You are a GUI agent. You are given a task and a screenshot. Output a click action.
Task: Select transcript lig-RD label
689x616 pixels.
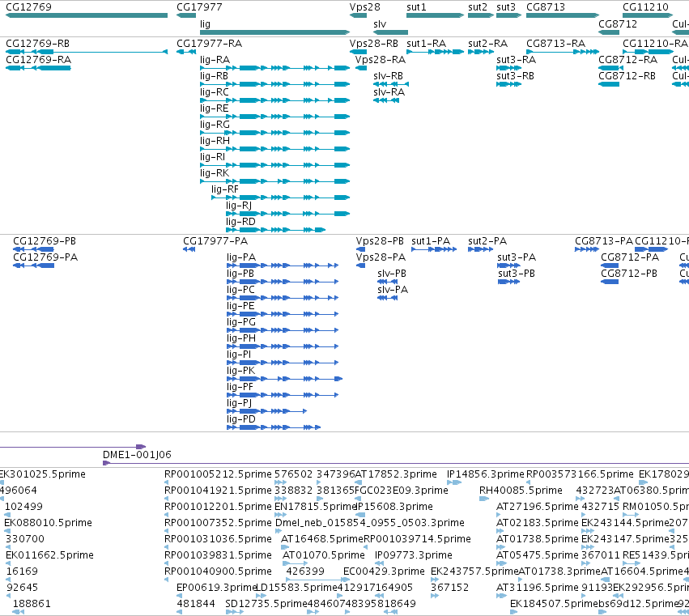[240, 222]
